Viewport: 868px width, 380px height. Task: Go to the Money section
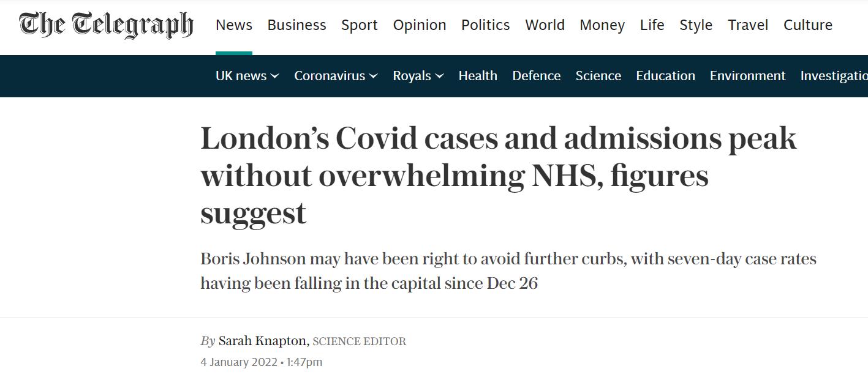coord(602,25)
